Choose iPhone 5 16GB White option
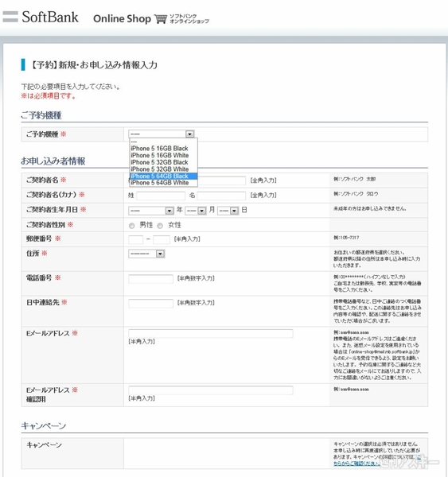 pos(164,156)
